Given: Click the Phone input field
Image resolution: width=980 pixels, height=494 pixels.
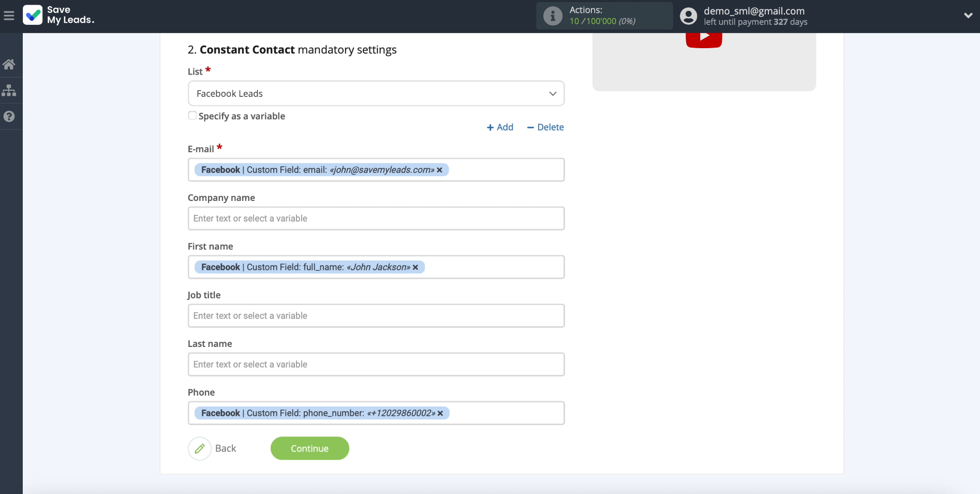Looking at the screenshot, I should click(x=376, y=413).
